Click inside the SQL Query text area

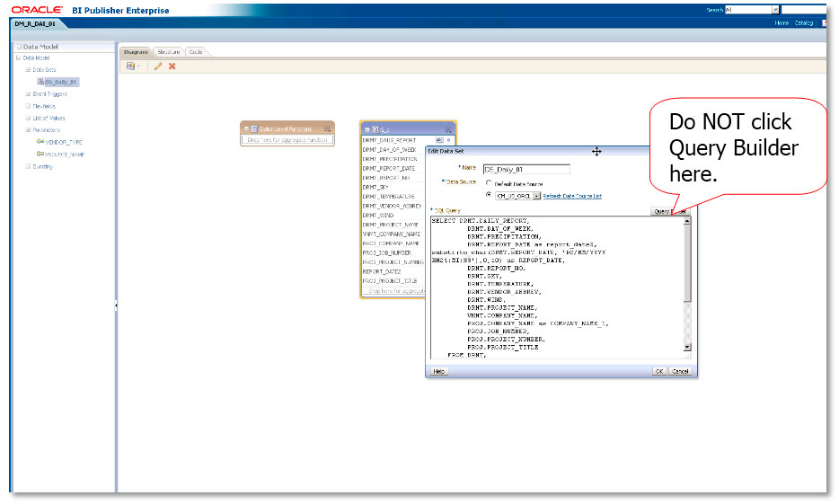tap(556, 287)
